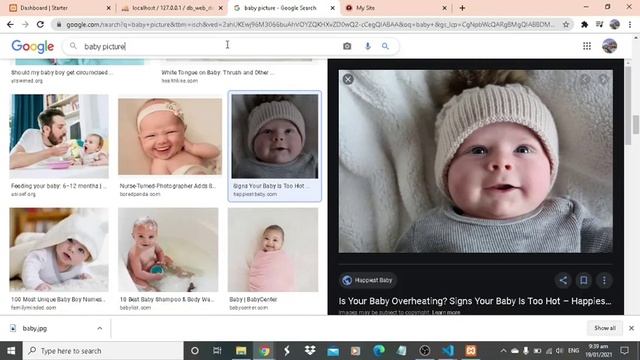The image size is (640, 360).
Task: Click the volume icon in system tray
Action: (560, 351)
